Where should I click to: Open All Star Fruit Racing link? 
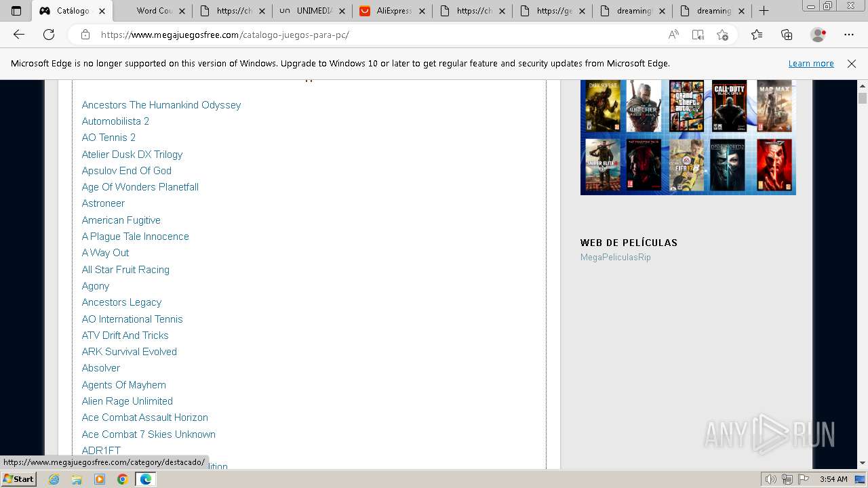125,270
